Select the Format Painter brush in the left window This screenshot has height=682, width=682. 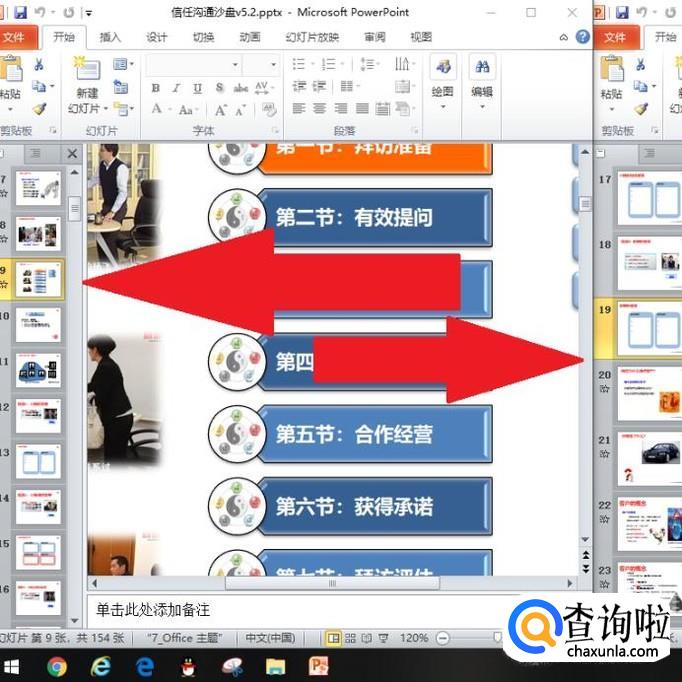point(39,109)
